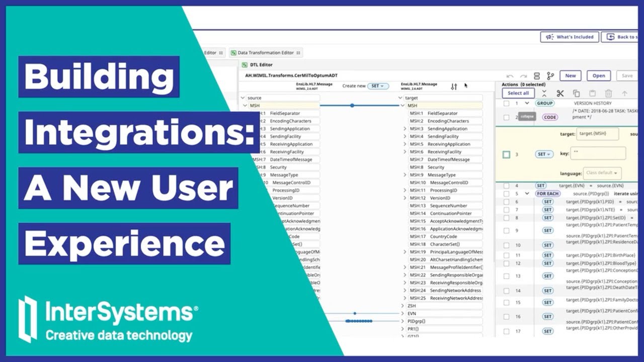The image size is (644, 362).
Task: Click the CODE action label in row 2
Action: (x=550, y=117)
